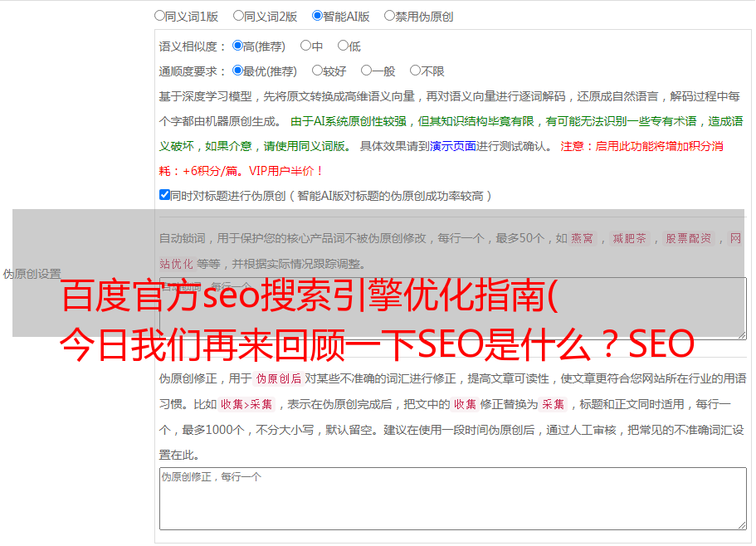
Task: Click the 减肥茶 example keyword
Action: [x=629, y=238]
